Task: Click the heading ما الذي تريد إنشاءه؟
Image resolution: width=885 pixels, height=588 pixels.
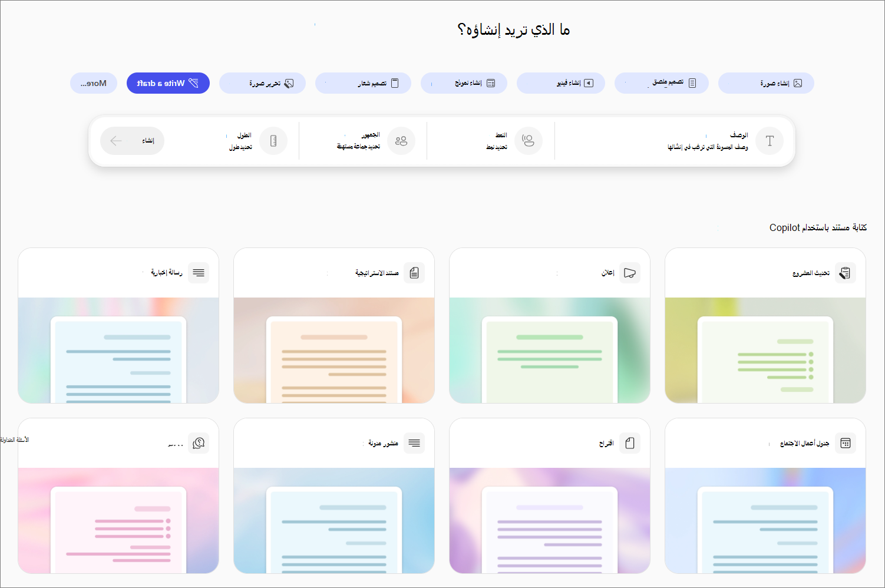Action: 514,30
